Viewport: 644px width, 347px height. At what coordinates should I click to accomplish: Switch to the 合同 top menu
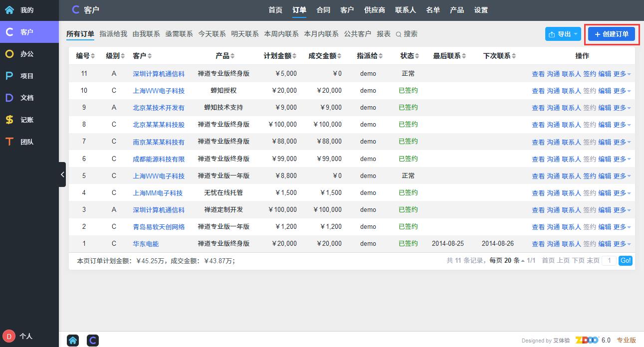pos(323,10)
